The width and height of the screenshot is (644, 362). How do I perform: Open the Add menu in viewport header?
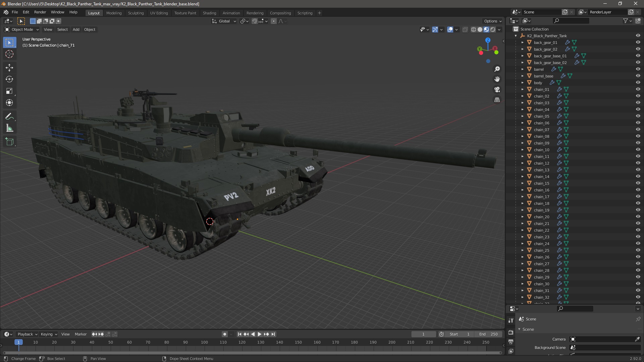click(76, 29)
